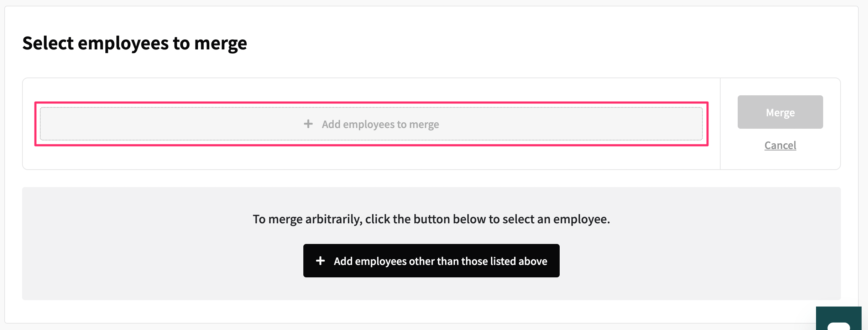Click the plus icon beside Add employees to merge
This screenshot has width=868, height=330.
308,124
